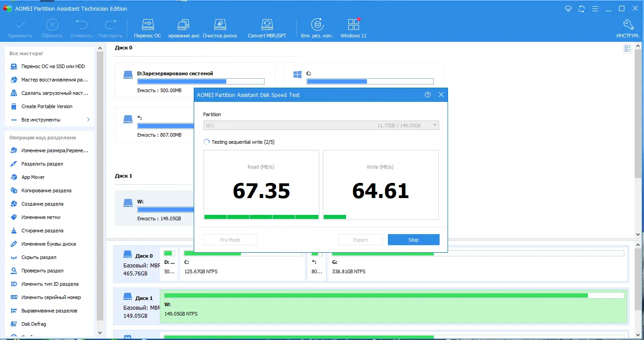Viewport: 644px width, 340px height.
Task: Click the Read speed progress bar
Action: coord(261,217)
